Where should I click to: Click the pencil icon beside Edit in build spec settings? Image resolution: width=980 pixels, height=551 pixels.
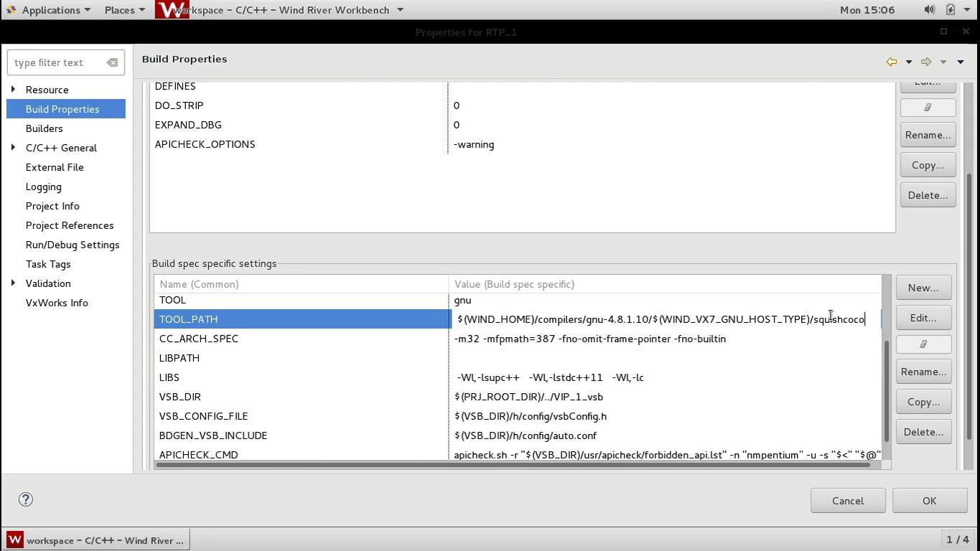click(x=923, y=344)
